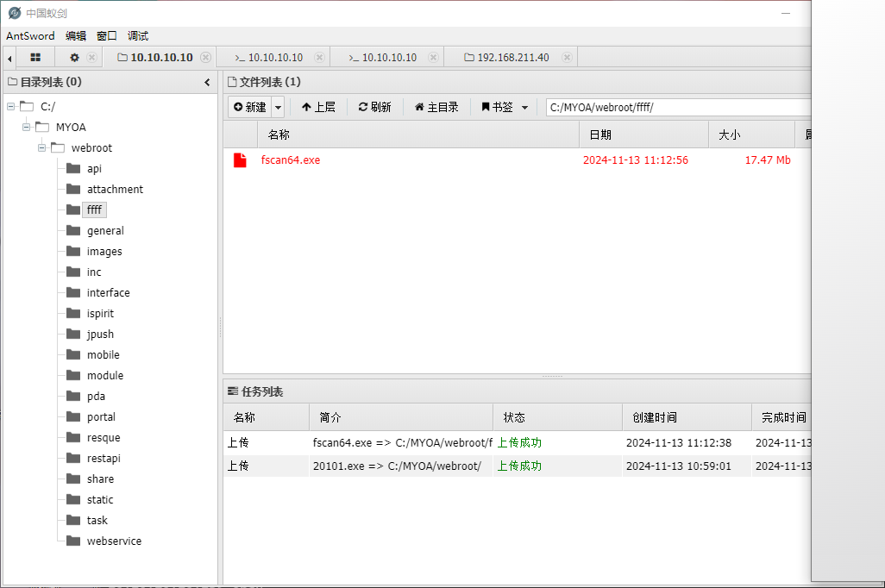Switch to the 192.168.211.40 tab
Image resolution: width=885 pixels, height=588 pixels.
(x=512, y=58)
